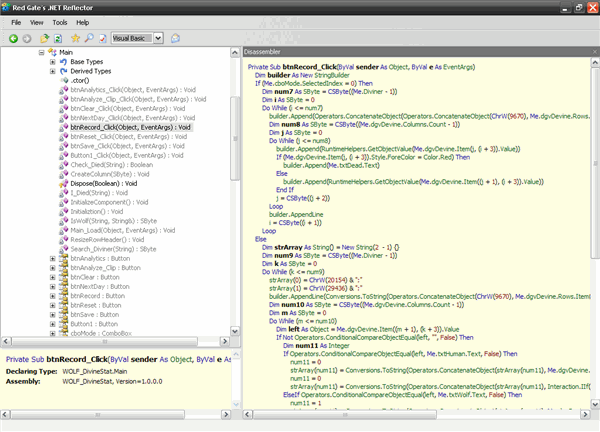This screenshot has height=432, width=600.
Task: Select btnClear_Click method in tree
Action: (128, 109)
